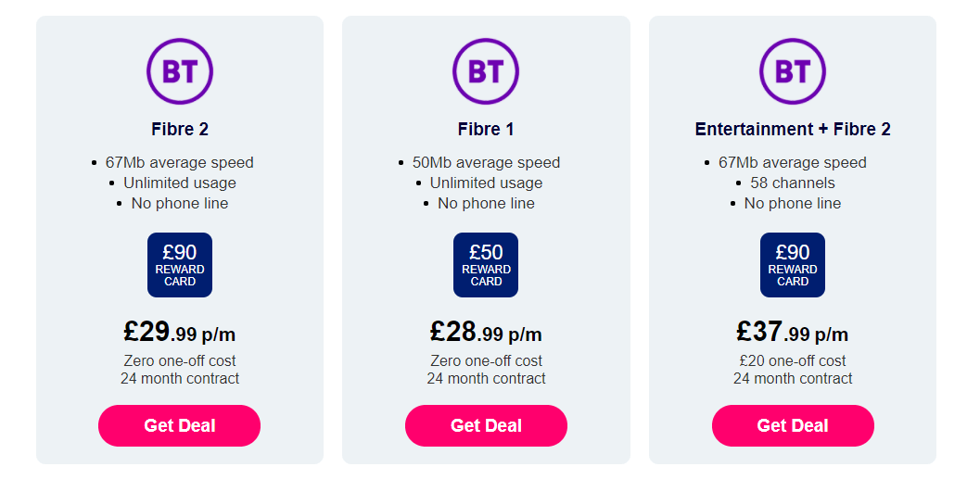The image size is (980, 492).
Task: Open the Entertainment + Fibre 2 title
Action: (793, 129)
